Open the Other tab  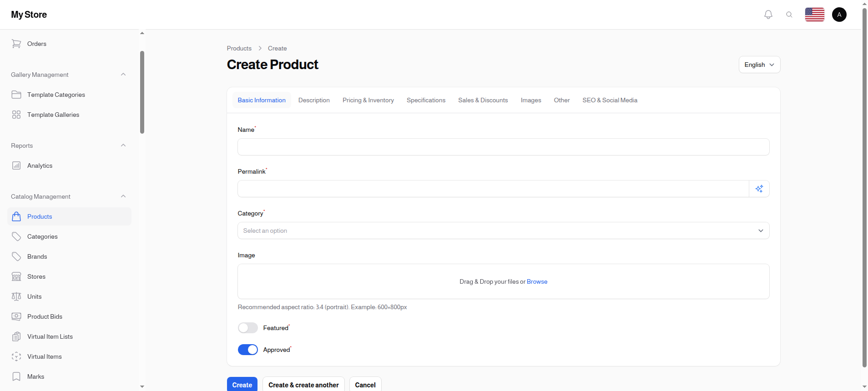[562, 100]
